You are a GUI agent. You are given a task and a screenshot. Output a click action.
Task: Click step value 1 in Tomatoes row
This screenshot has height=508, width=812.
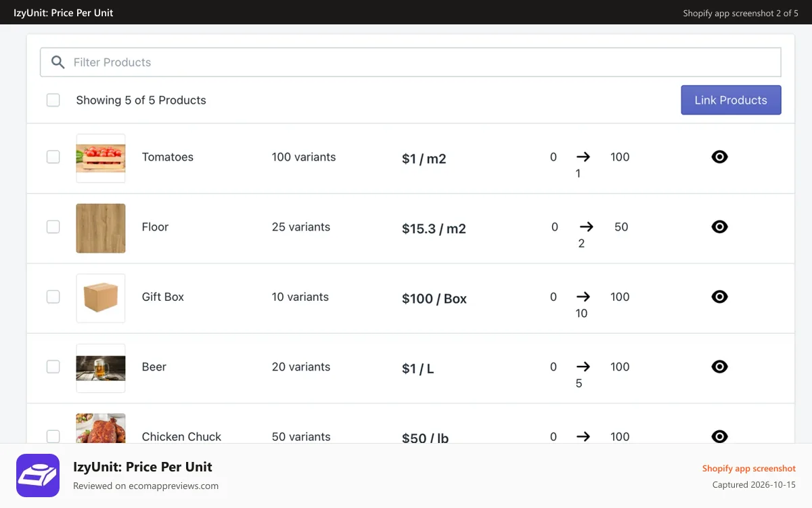578,174
